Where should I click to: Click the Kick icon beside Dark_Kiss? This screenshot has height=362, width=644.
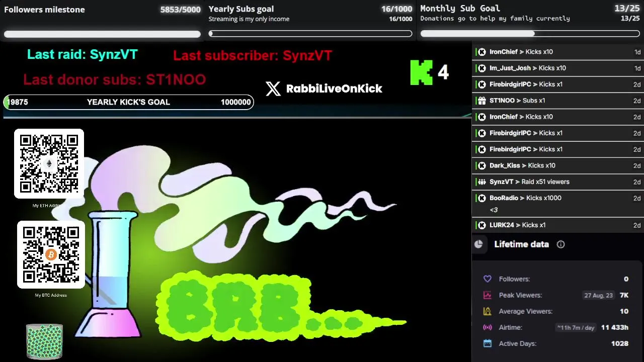[x=481, y=165]
